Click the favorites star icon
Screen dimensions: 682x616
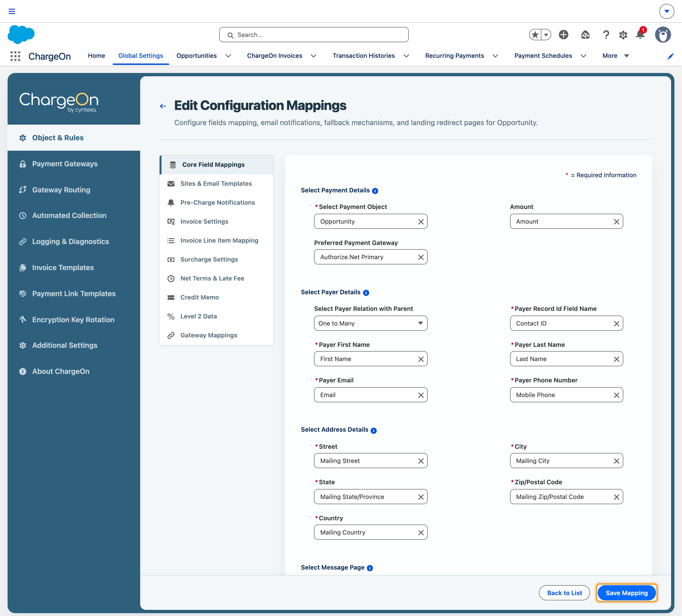point(535,35)
